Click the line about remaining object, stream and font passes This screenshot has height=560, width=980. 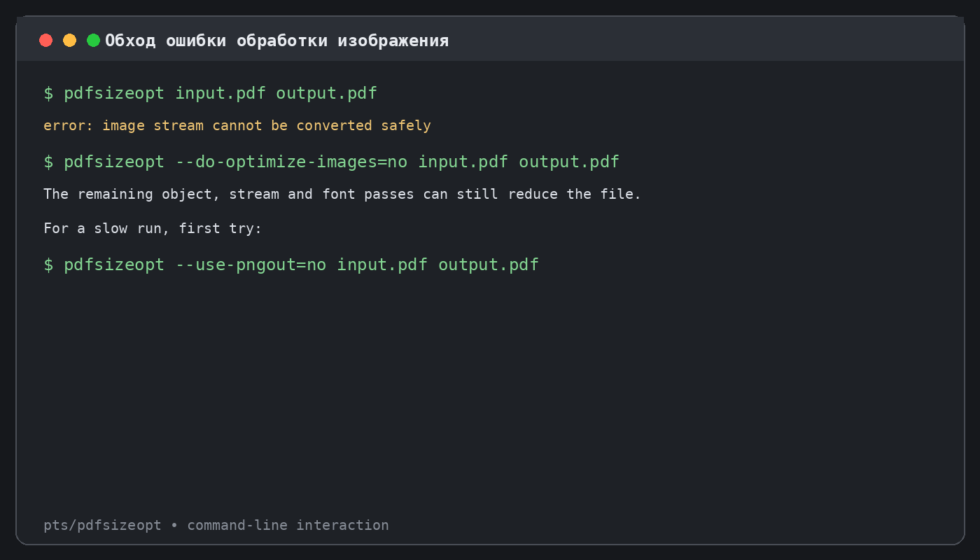pyautogui.click(x=342, y=194)
